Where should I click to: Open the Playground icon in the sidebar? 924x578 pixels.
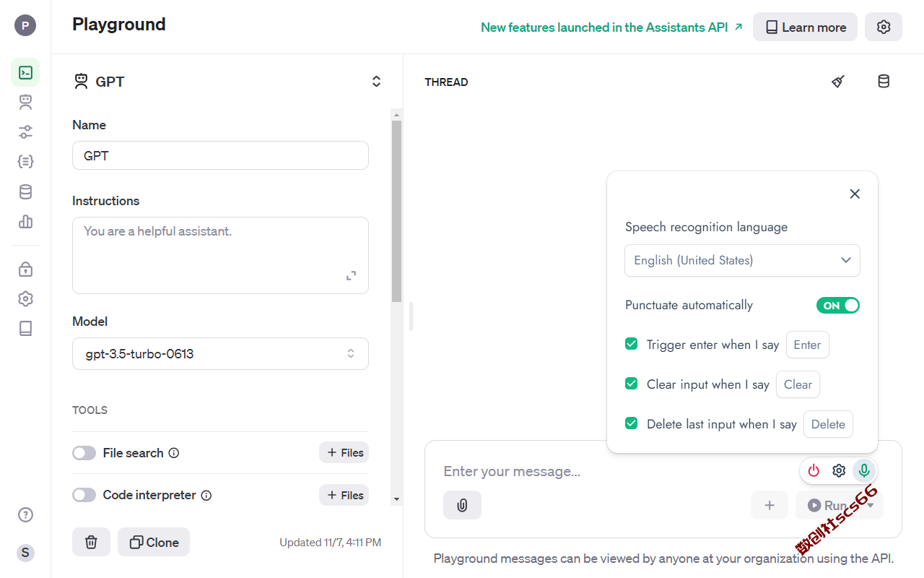[25, 72]
